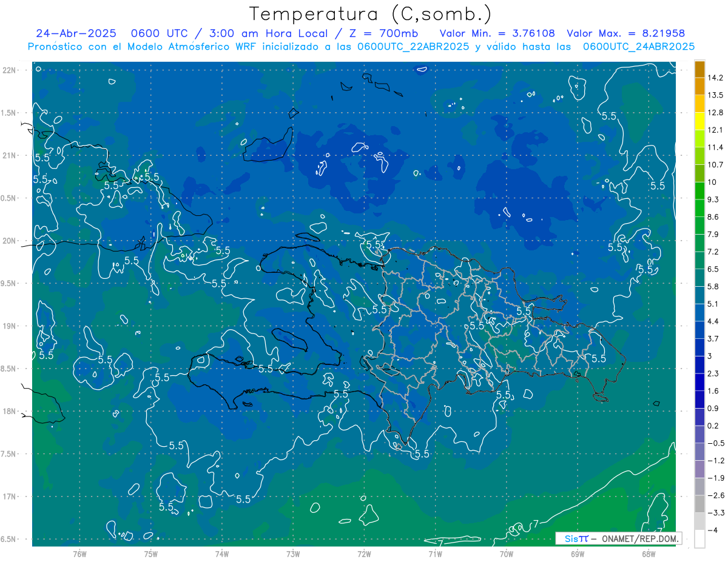728x562 pixels.
Task: Click legend color band between 3 and 3.7
Action: point(699,348)
